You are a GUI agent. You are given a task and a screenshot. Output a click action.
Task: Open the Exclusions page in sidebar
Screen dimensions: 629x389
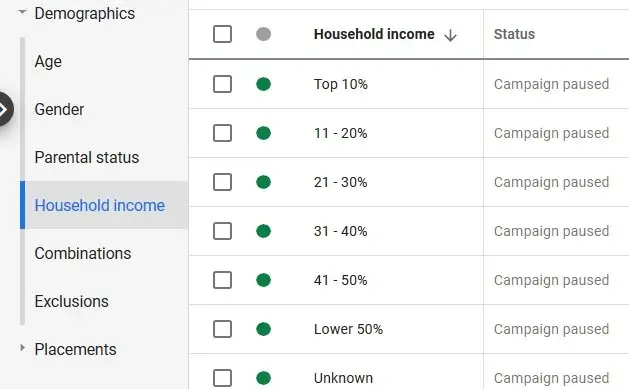pos(71,301)
